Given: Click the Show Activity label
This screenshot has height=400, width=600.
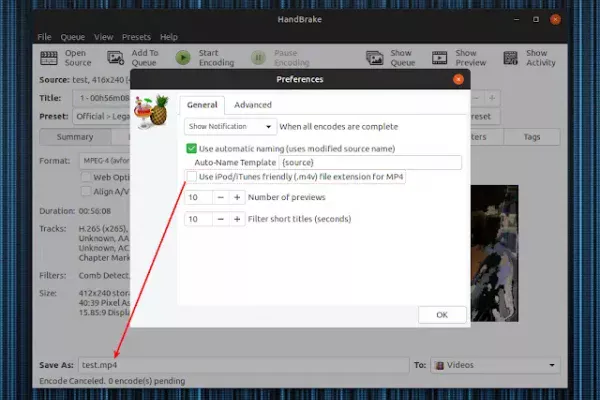Looking at the screenshot, I should pos(540,58).
